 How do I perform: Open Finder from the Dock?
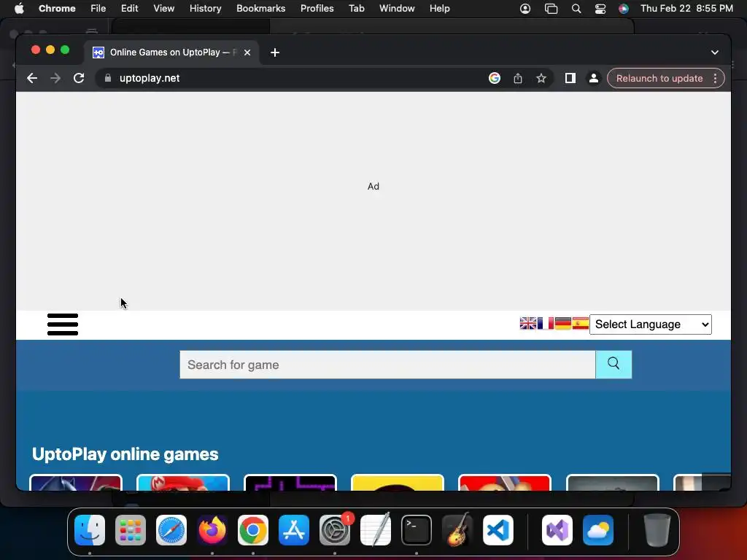90,530
